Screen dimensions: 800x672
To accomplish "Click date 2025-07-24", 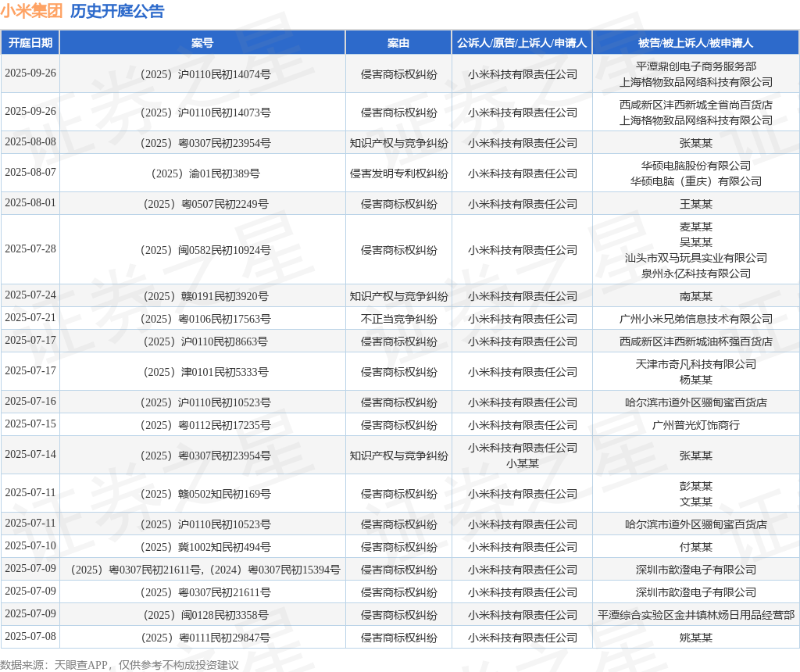I will pyautogui.click(x=30, y=295).
